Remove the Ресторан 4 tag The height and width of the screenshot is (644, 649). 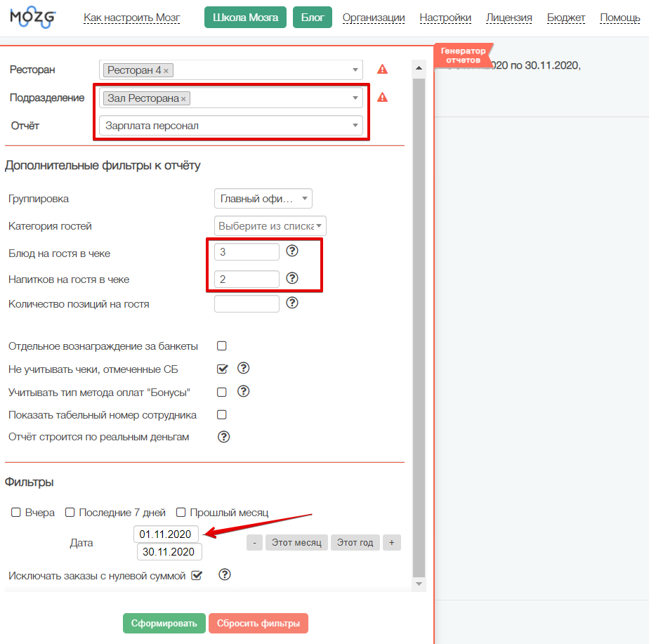click(x=166, y=71)
